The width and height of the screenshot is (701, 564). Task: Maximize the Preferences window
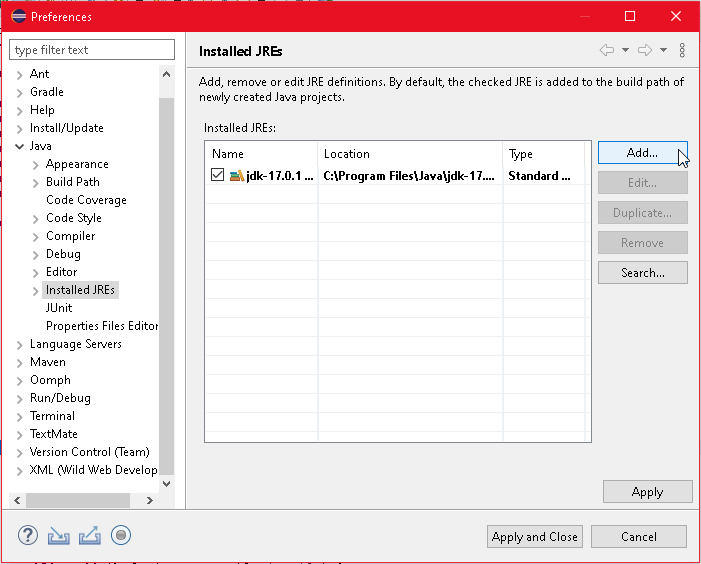[630, 17]
